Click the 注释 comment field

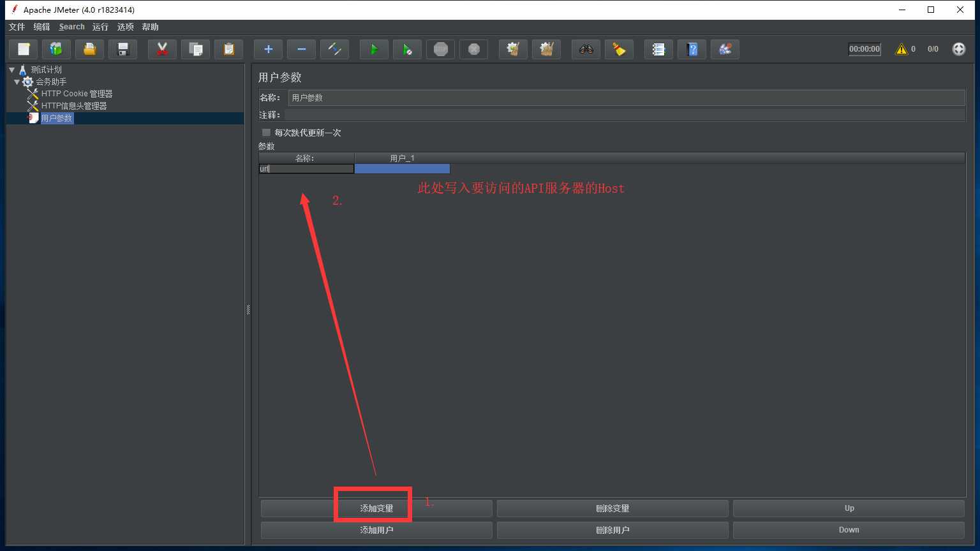624,115
